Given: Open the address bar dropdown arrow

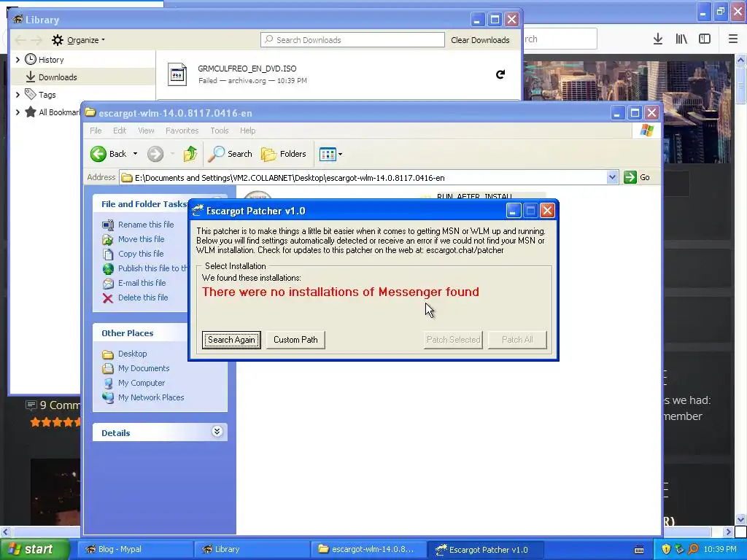Looking at the screenshot, I should (612, 178).
